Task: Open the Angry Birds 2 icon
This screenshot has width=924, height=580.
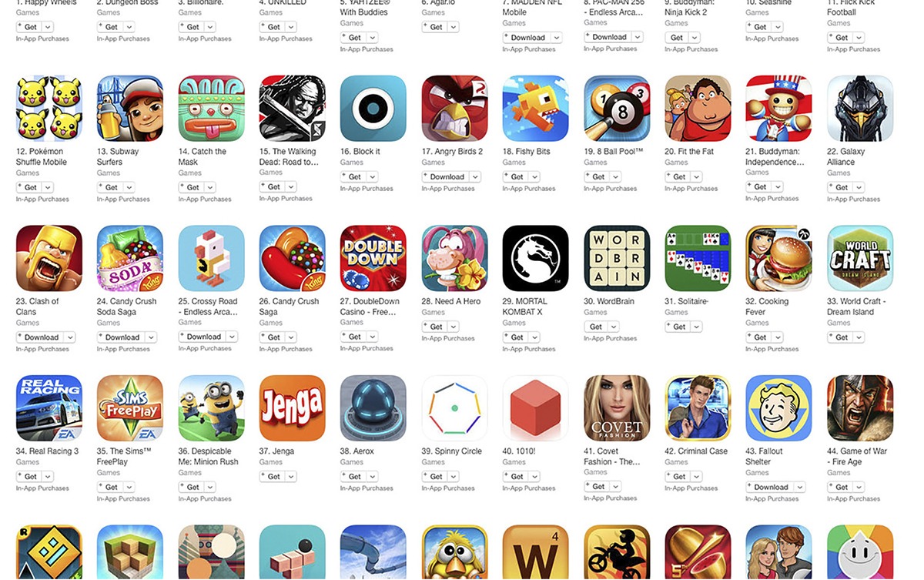Action: click(454, 109)
